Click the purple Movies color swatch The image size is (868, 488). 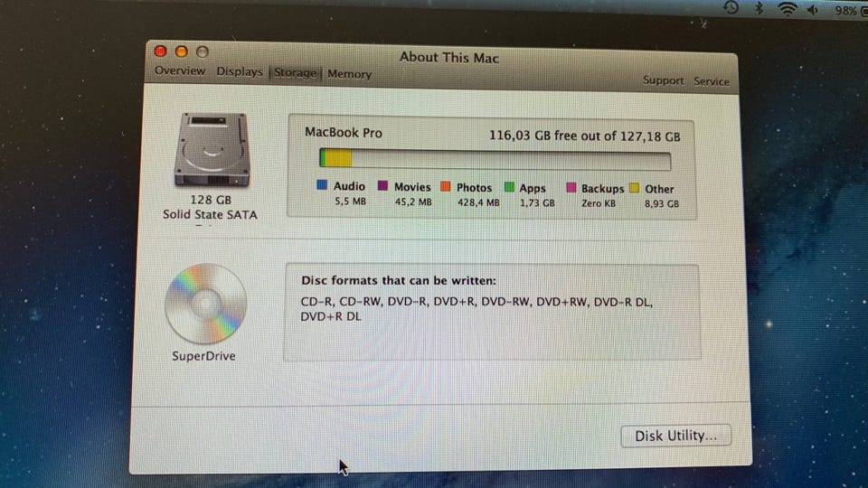[x=382, y=185]
